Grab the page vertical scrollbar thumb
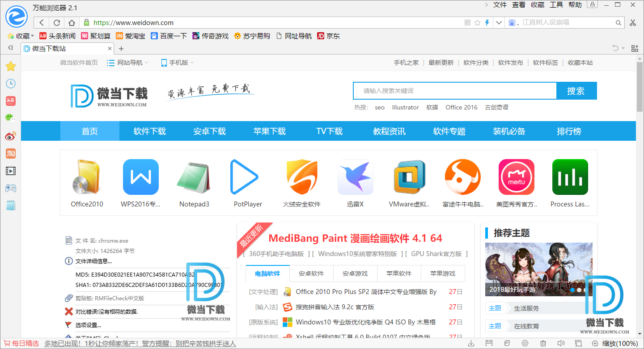644x349 pixels. click(x=640, y=87)
